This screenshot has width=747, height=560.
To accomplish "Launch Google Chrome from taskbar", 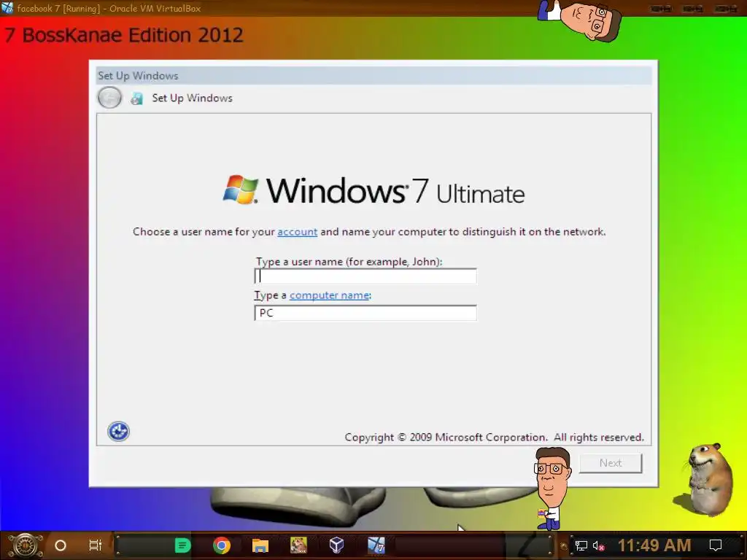I will 222,545.
